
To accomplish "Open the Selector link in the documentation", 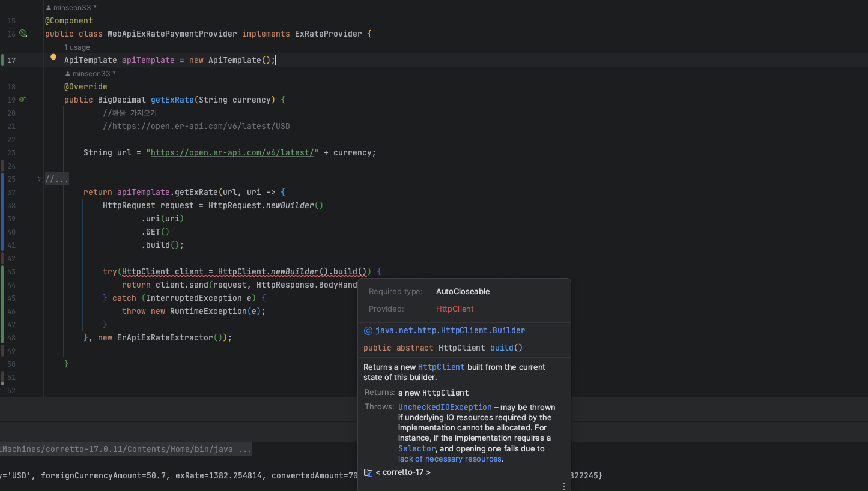I will [417, 448].
